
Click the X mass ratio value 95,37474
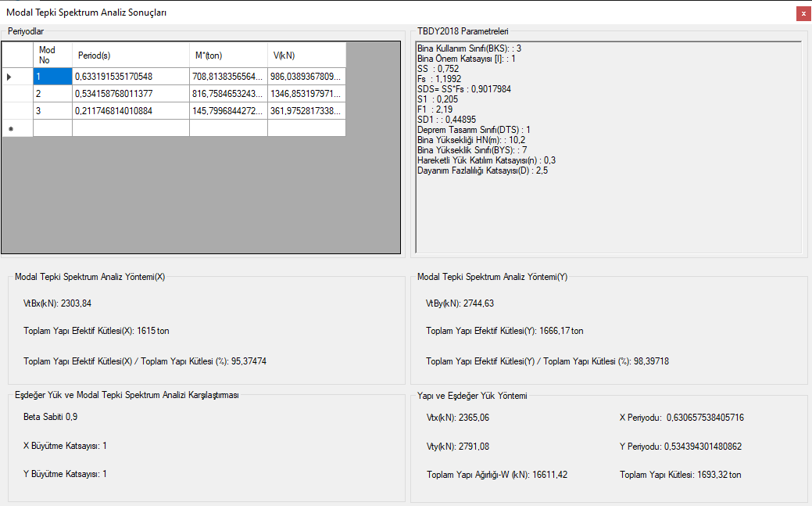tap(249, 361)
